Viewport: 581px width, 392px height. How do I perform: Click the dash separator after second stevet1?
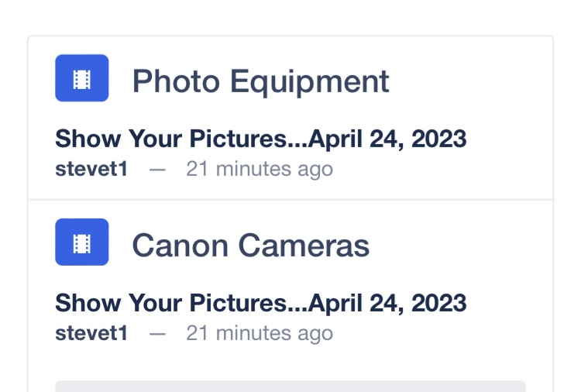[157, 334]
